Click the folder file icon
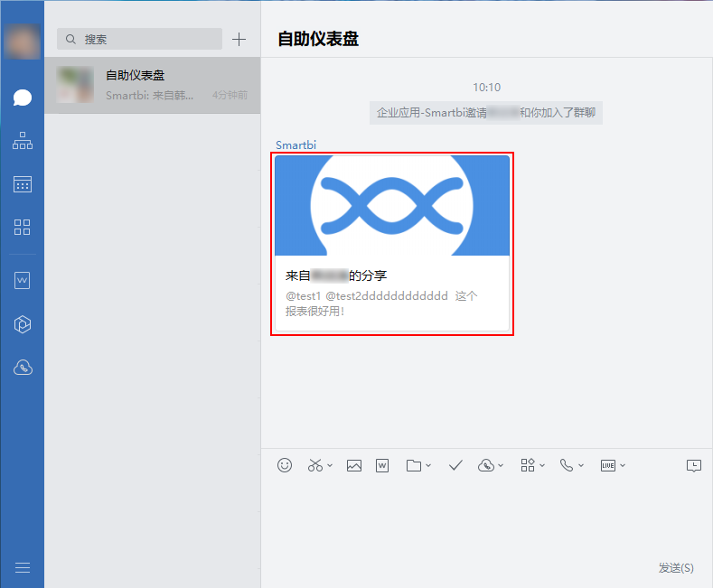 [x=413, y=465]
